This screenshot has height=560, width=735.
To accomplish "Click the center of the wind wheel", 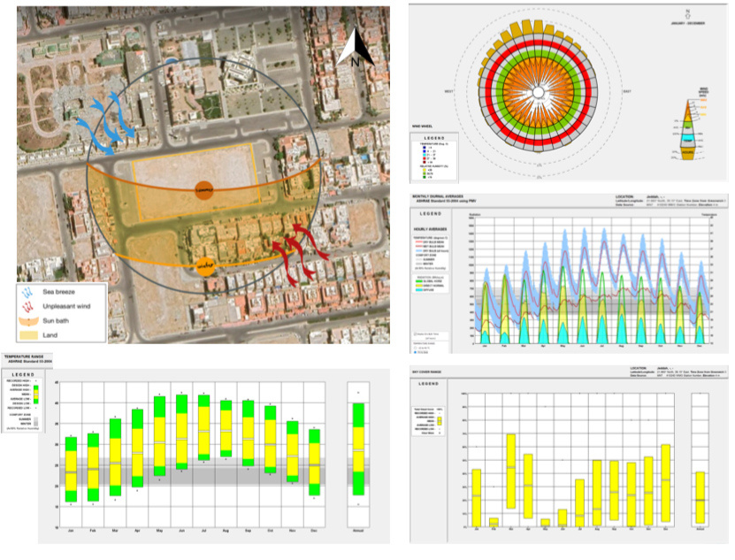I will point(538,92).
